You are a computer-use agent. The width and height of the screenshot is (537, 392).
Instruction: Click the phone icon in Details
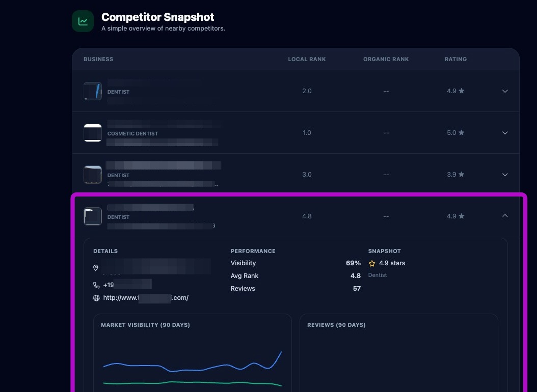(x=96, y=285)
